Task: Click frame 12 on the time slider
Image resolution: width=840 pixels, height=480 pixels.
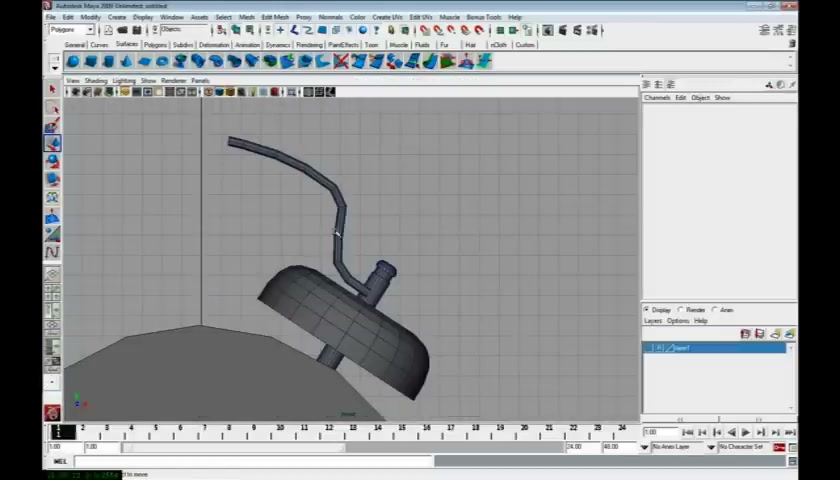Action: coord(328,430)
